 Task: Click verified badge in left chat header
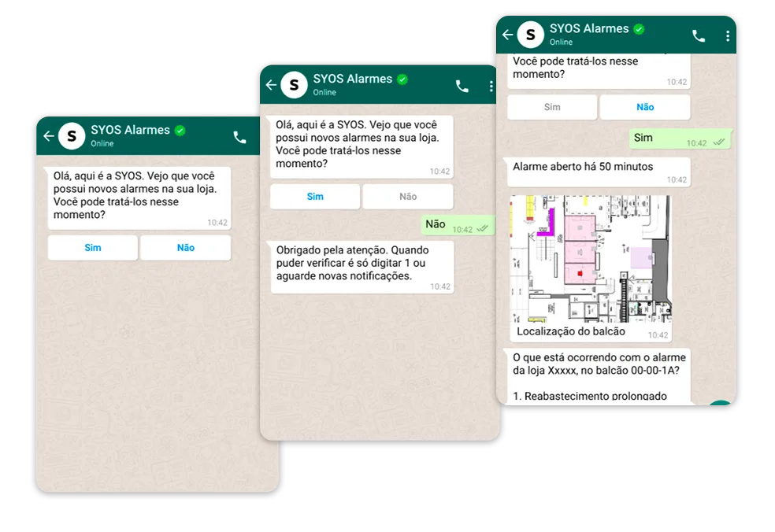pyautogui.click(x=180, y=131)
